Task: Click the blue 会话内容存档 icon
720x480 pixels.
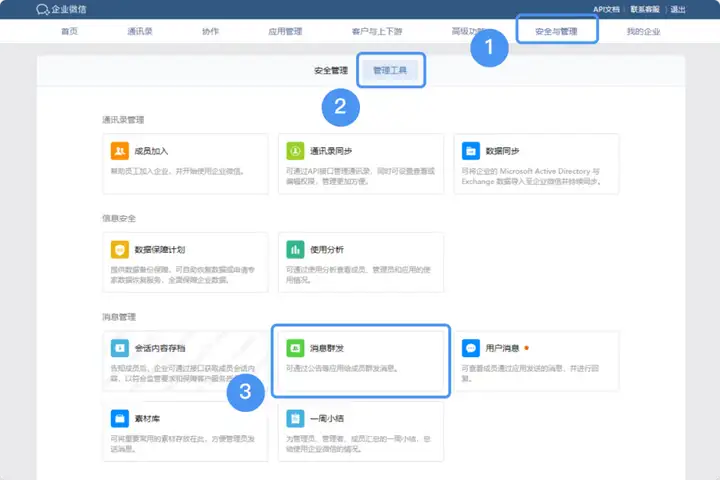Action: (119, 348)
